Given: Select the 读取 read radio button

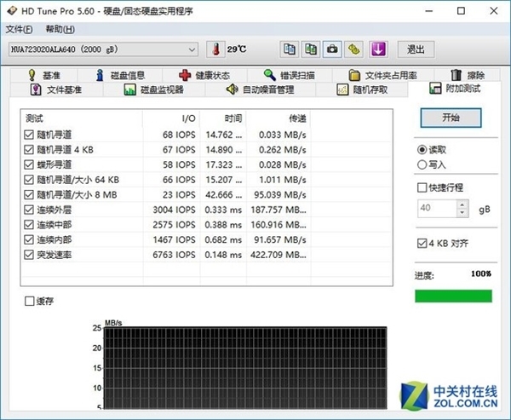Looking at the screenshot, I should coord(422,150).
